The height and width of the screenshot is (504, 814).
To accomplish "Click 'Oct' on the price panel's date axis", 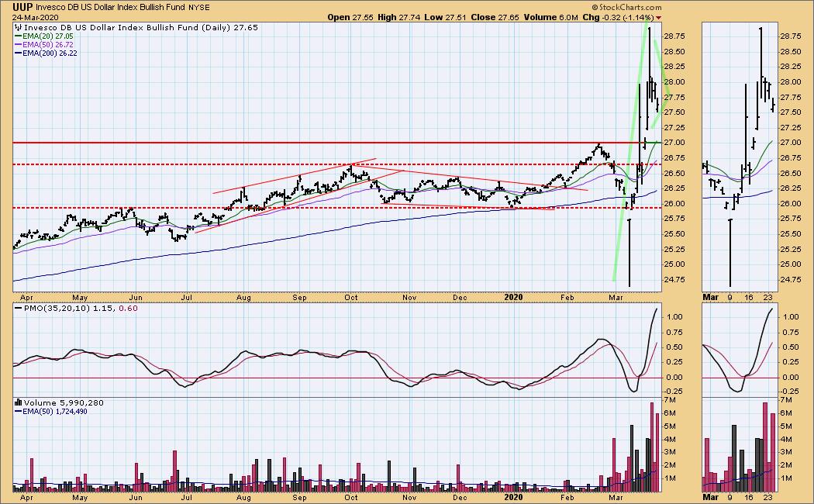I will 351,298.
